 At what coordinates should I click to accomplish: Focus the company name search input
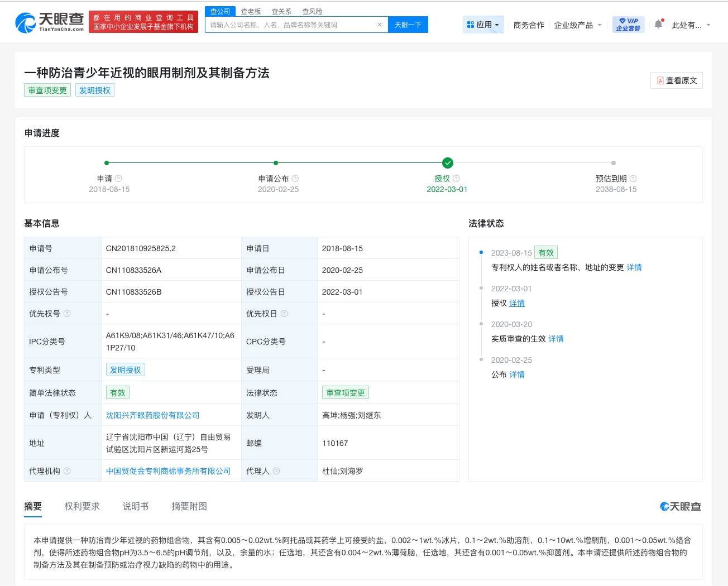290,25
